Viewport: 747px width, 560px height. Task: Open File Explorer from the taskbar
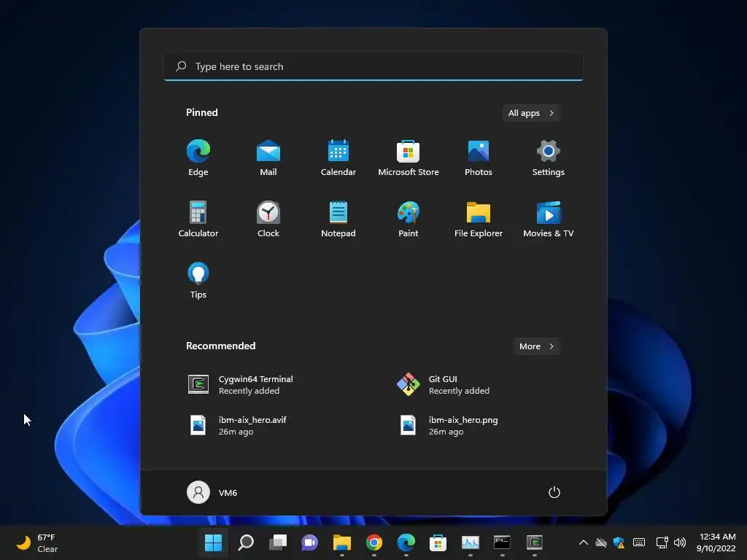pyautogui.click(x=342, y=542)
